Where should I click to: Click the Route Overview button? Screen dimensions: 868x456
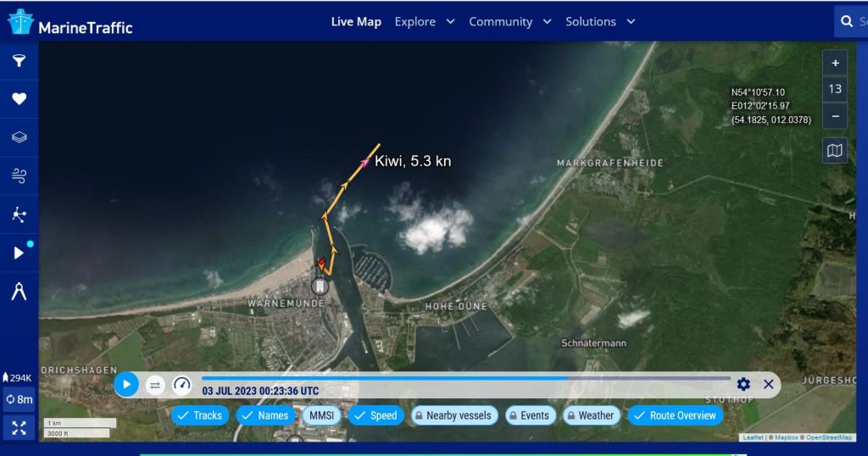pyautogui.click(x=675, y=415)
